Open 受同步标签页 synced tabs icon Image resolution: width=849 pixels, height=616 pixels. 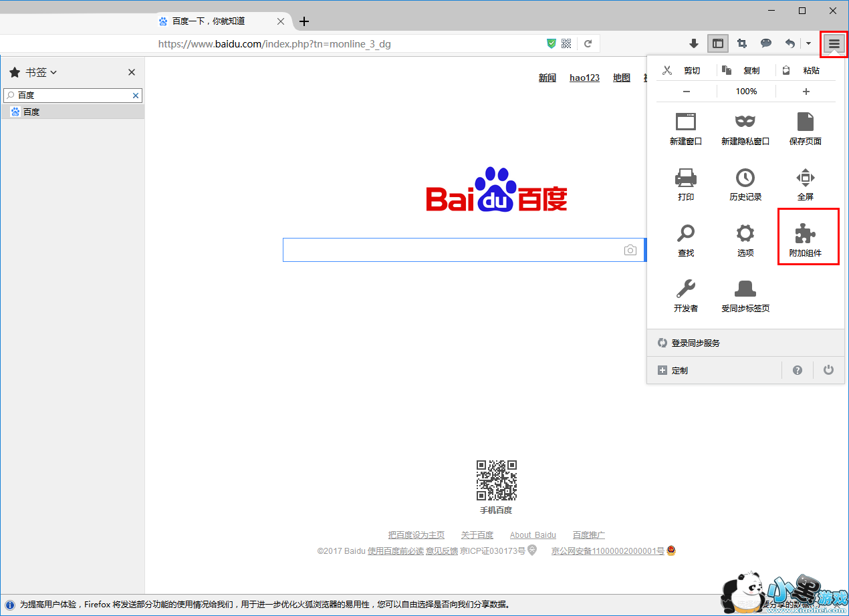pyautogui.click(x=745, y=296)
